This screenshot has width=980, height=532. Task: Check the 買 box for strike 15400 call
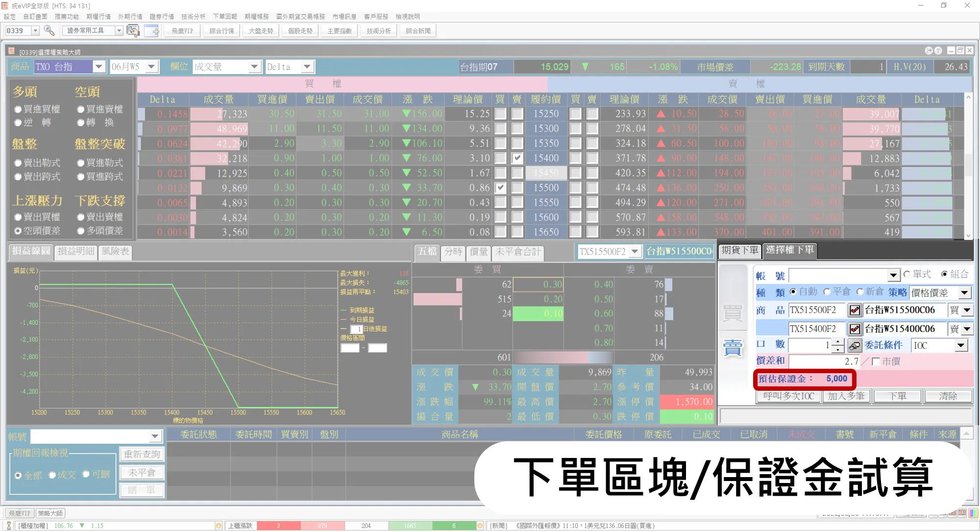pos(500,158)
